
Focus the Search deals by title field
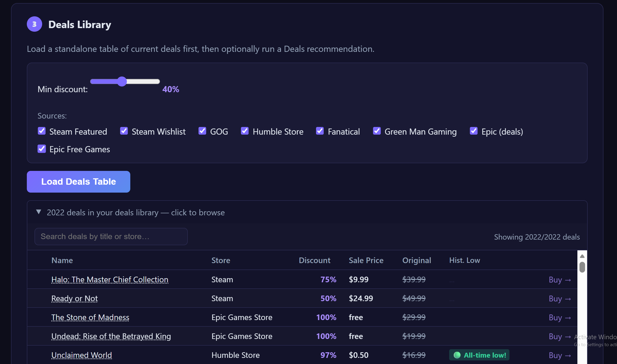111,237
